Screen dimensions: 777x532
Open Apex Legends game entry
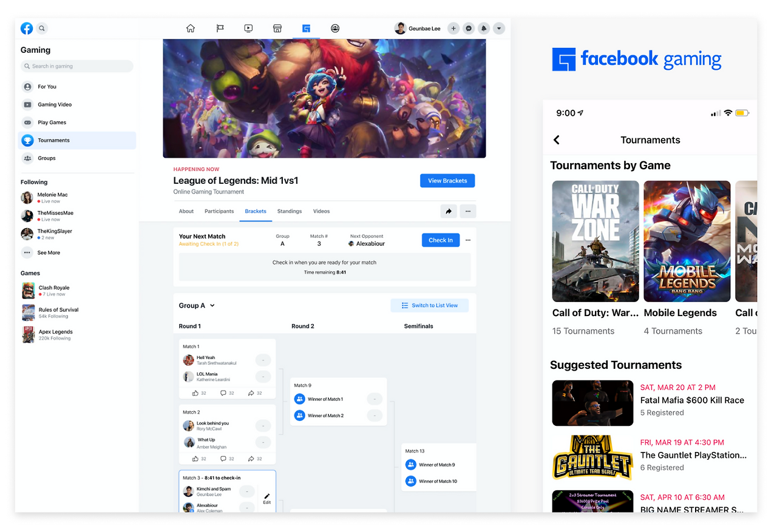point(47,335)
